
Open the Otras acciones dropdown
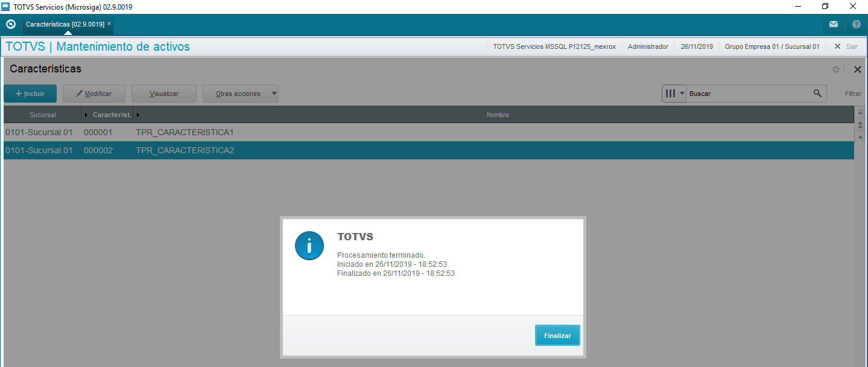[240, 94]
